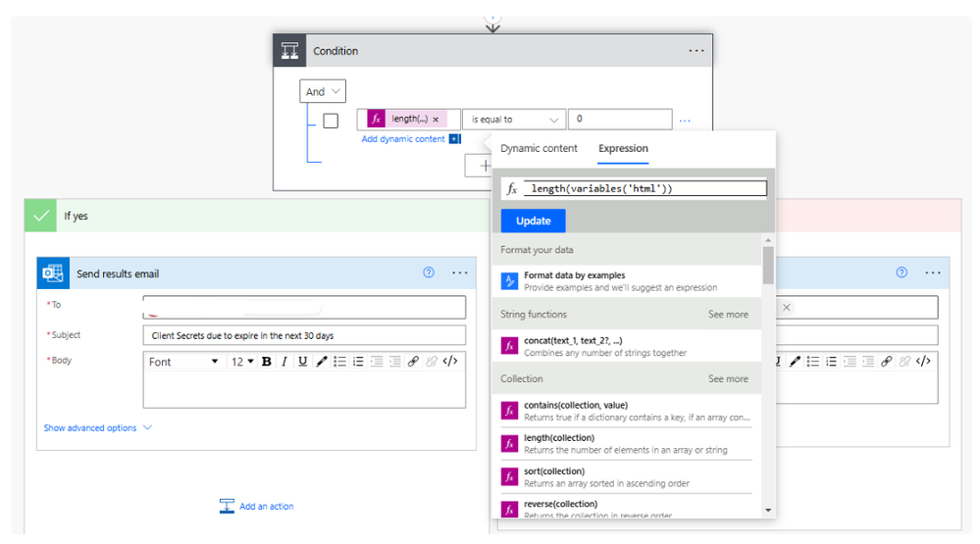Open the And operator dropdown
The height and width of the screenshot is (544, 980).
323,92
